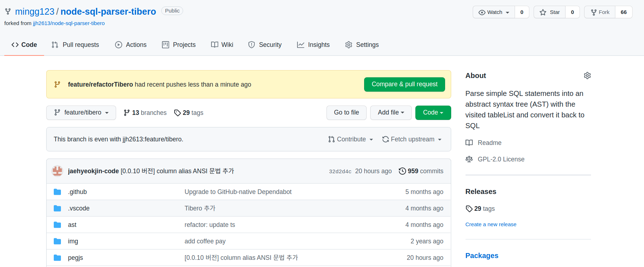This screenshot has width=644, height=267.
Task: Click '5 months ago' for .github row
Action: tap(424, 192)
